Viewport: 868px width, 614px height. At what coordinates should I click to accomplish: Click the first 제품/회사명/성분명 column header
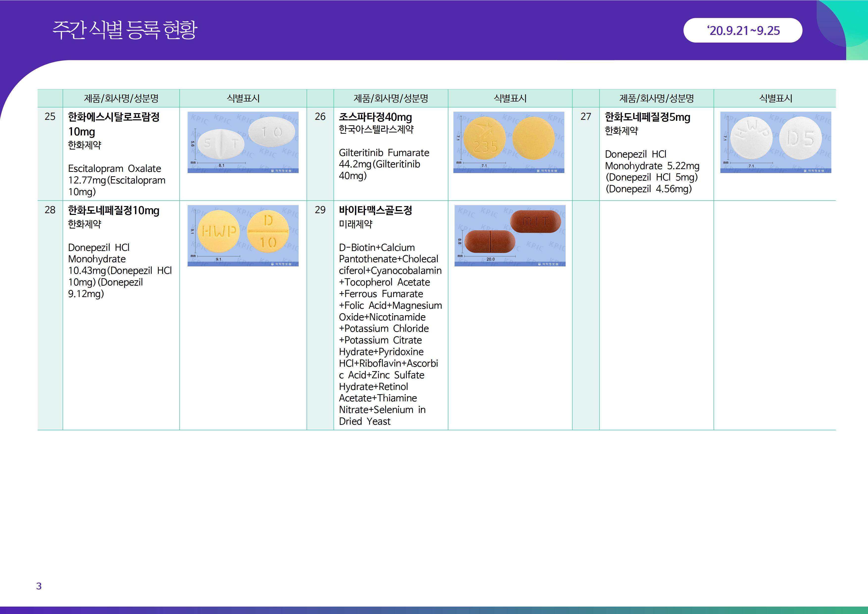coord(121,98)
